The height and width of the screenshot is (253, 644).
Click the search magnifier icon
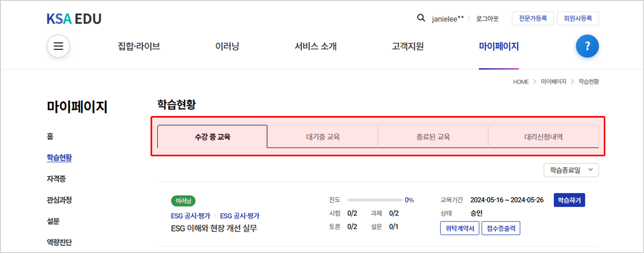coord(421,18)
